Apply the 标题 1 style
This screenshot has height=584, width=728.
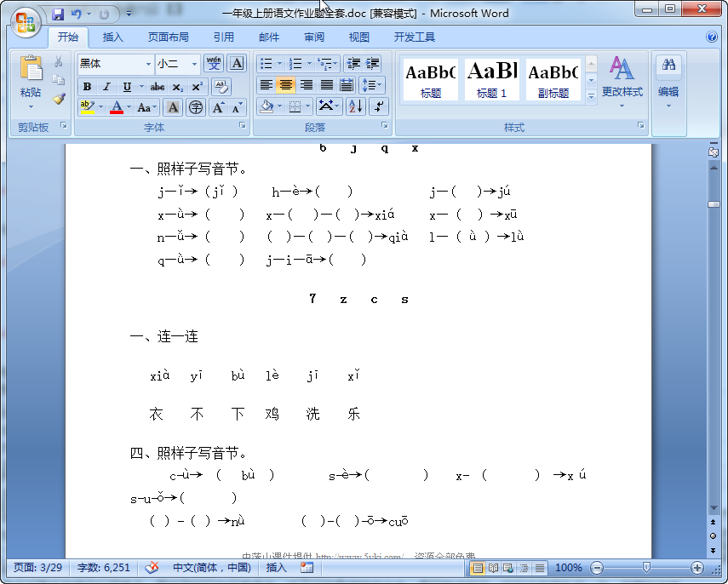click(491, 79)
